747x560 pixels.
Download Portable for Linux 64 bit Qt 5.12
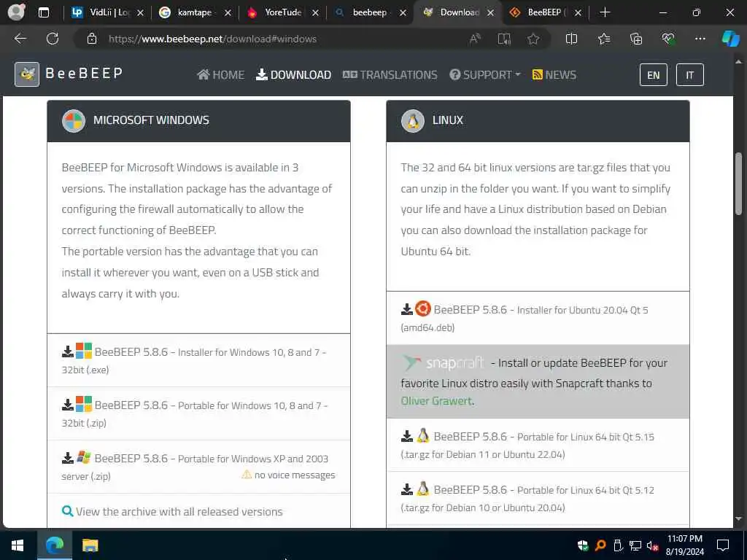tap(538, 498)
